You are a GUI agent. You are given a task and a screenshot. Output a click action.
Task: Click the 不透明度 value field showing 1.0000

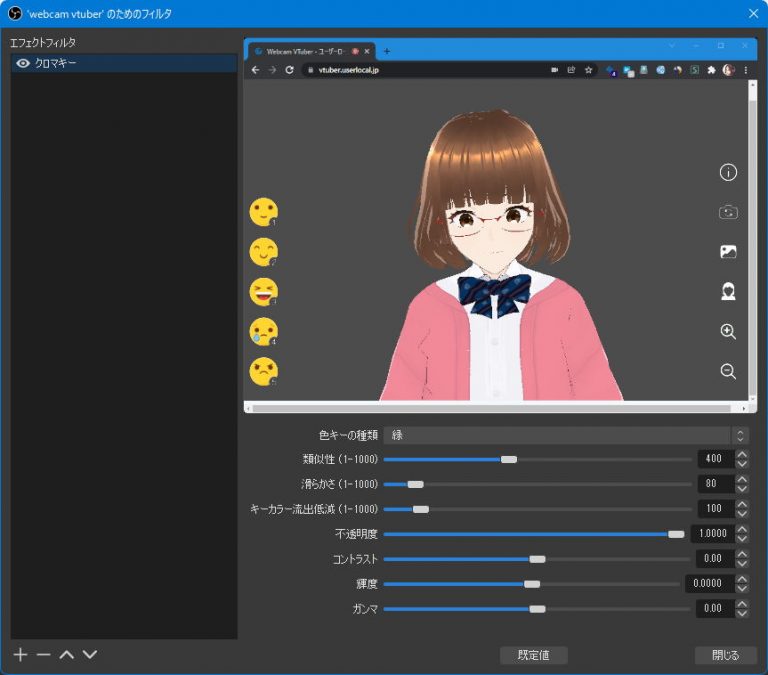(713, 534)
